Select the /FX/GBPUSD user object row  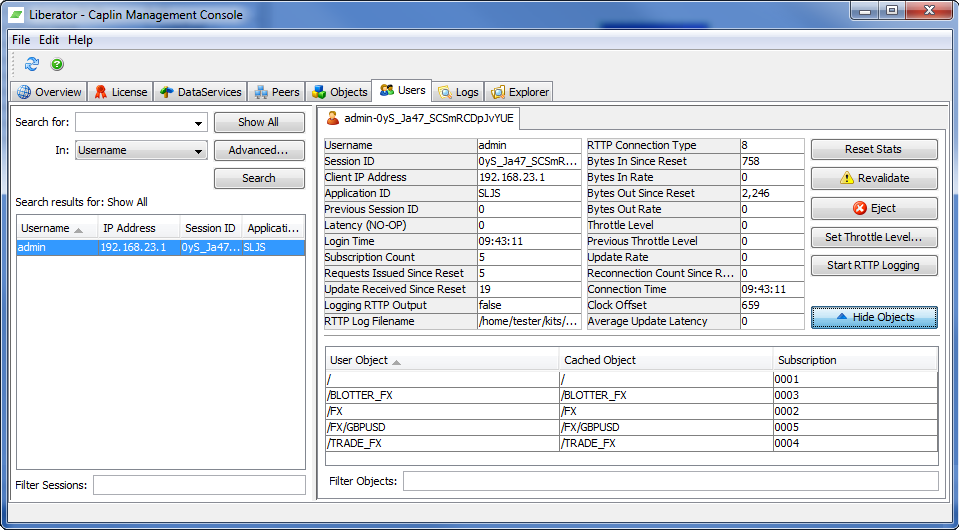coord(442,427)
